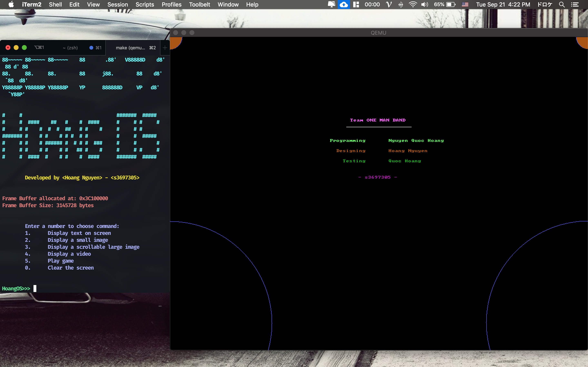588x367 pixels.
Task: Open Spotlight search magnifier icon
Action: click(561, 5)
